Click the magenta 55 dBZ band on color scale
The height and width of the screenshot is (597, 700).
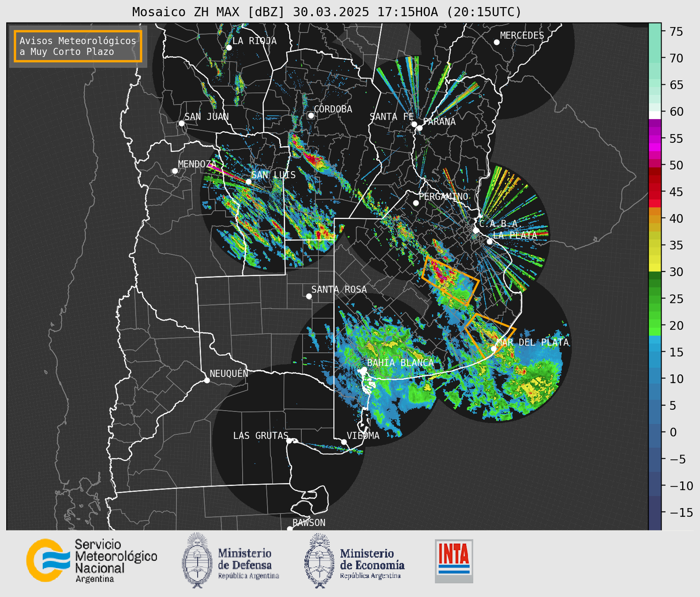point(655,138)
